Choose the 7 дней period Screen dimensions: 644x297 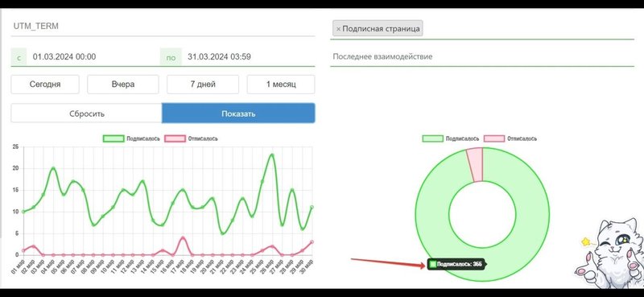click(x=203, y=85)
